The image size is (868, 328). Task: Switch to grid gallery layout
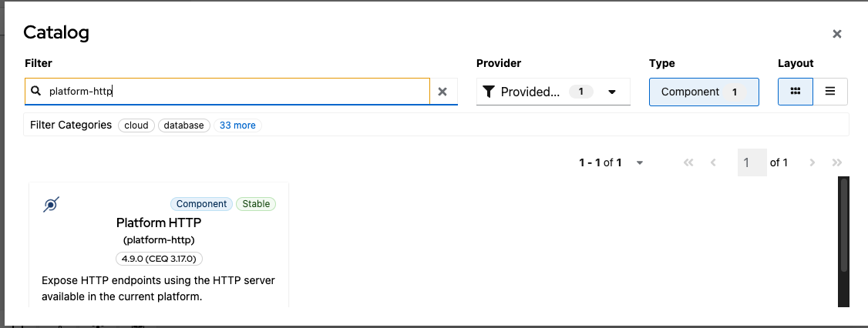point(796,91)
